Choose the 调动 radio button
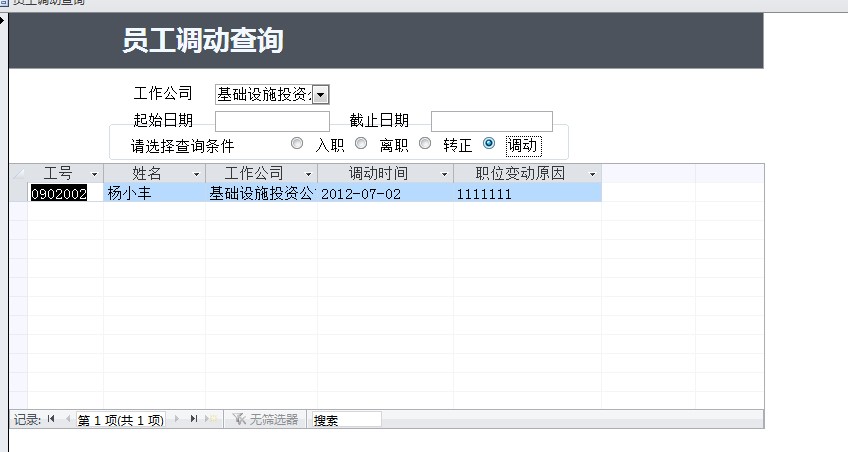Image resolution: width=848 pixels, height=452 pixels. click(x=489, y=143)
